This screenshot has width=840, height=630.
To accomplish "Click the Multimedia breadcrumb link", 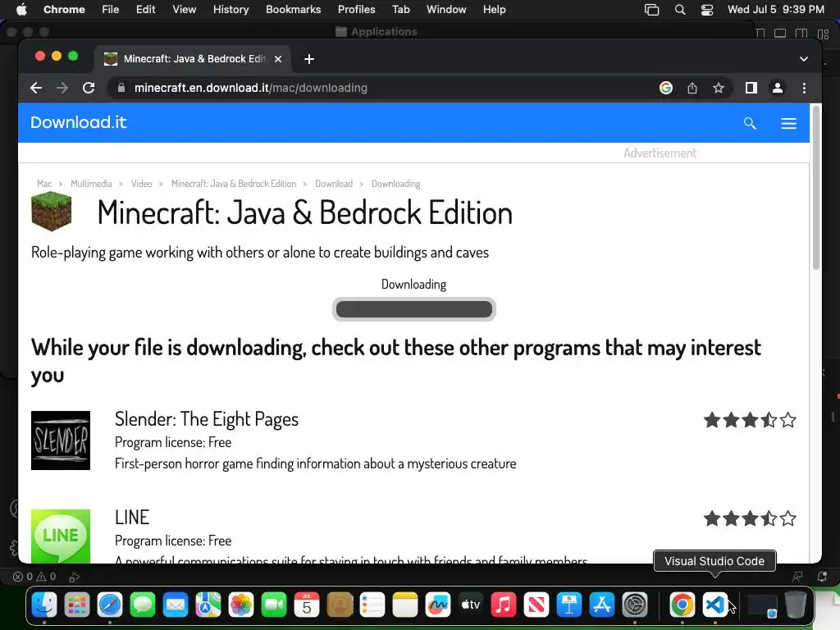I will [91, 184].
